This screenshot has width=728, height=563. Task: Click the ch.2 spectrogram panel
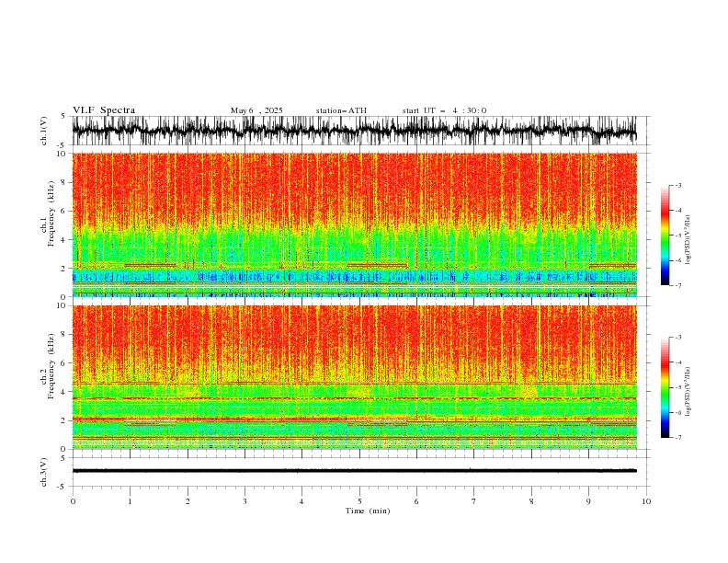[x=354, y=377]
